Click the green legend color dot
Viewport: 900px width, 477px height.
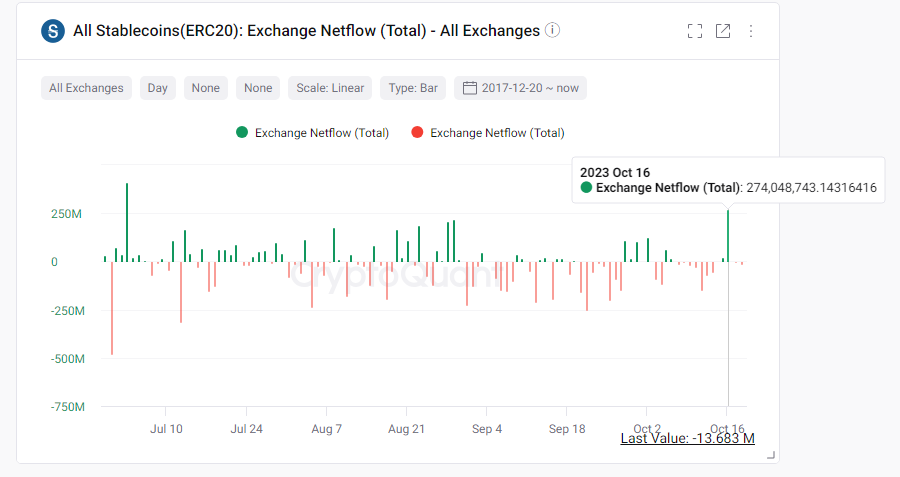242,133
